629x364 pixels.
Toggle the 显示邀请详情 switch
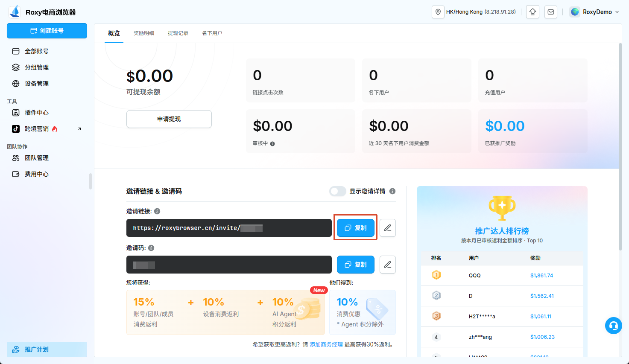click(337, 191)
